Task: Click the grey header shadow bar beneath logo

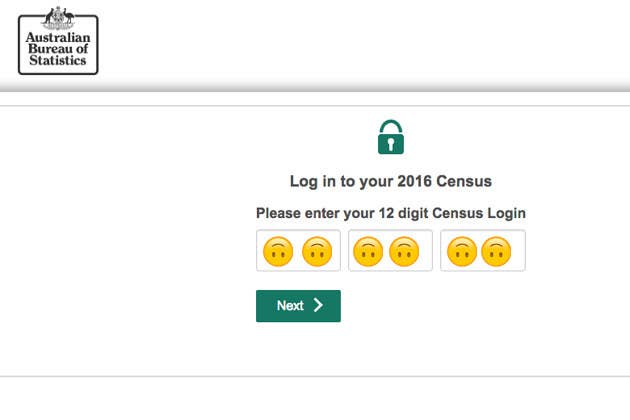Action: (315, 86)
